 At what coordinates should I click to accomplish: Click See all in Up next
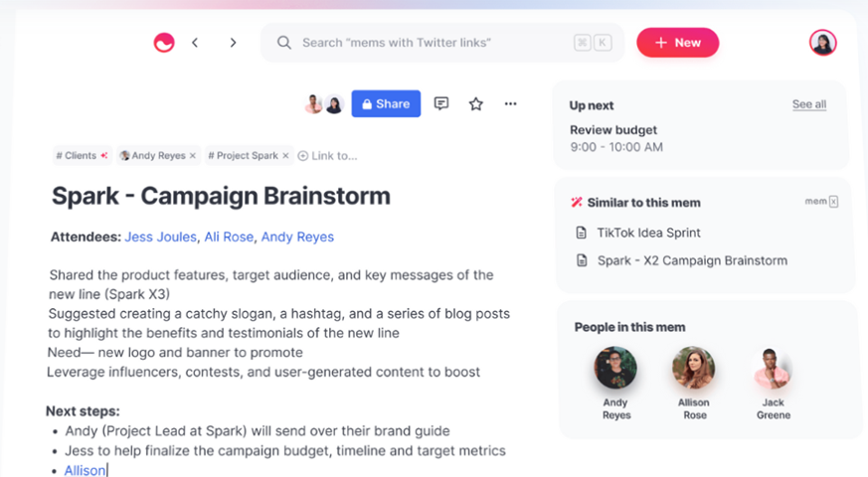(808, 104)
